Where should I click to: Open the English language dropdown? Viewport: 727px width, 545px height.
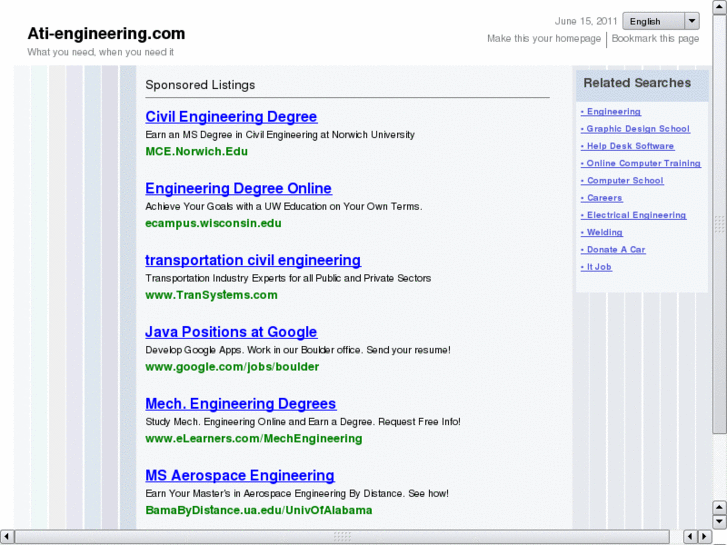coord(661,21)
